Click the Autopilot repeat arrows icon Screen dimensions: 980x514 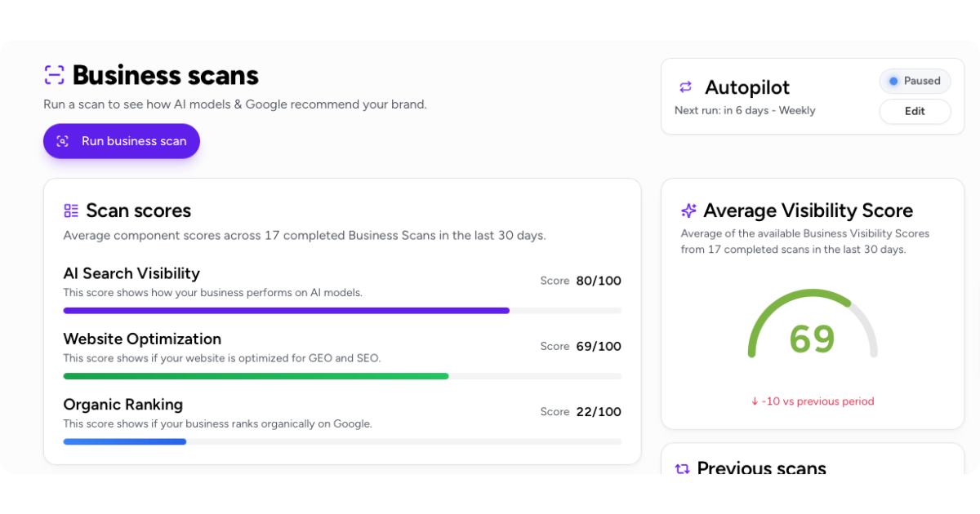pos(686,87)
